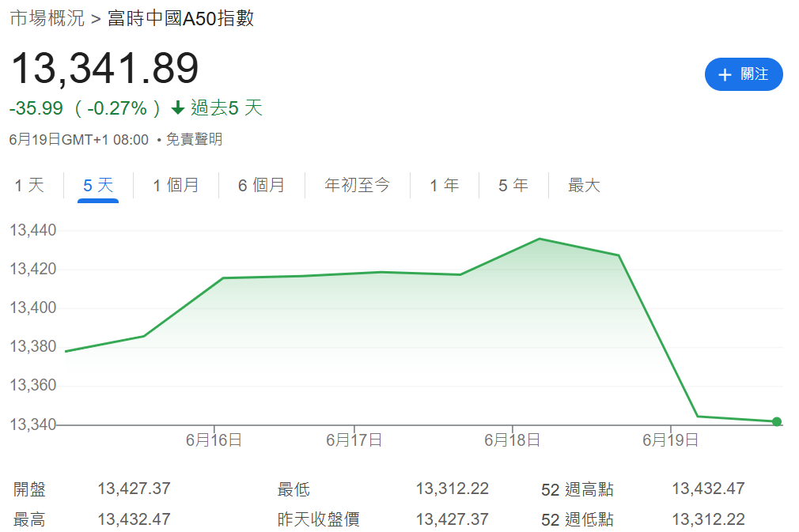Screen dimensions: 799x532
Task: Click the 6月19日 x-axis label
Action: 670,440
